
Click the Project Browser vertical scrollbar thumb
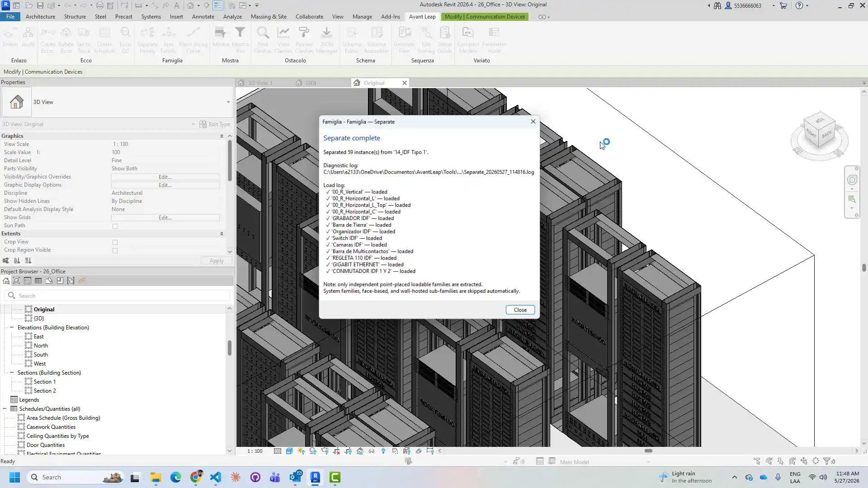coord(230,348)
